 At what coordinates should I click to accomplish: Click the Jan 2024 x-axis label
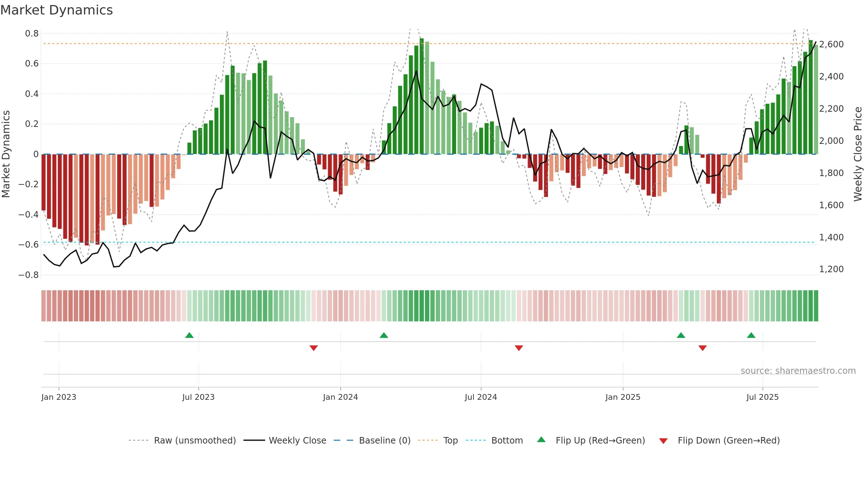coord(340,397)
